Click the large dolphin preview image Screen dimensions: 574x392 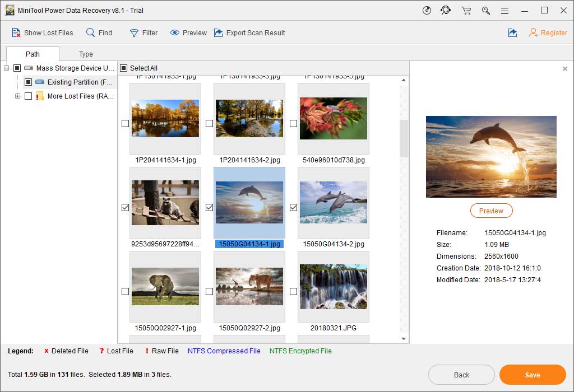click(491, 157)
